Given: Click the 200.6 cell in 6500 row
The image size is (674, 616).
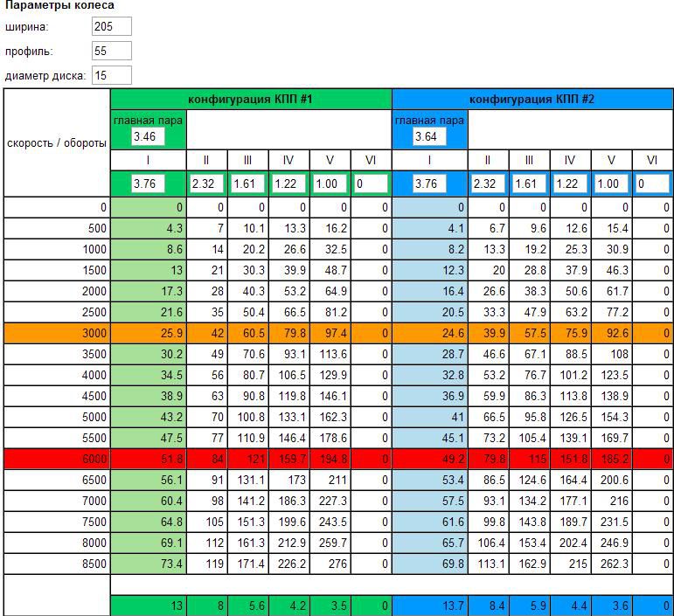Looking at the screenshot, I should pos(612,480).
